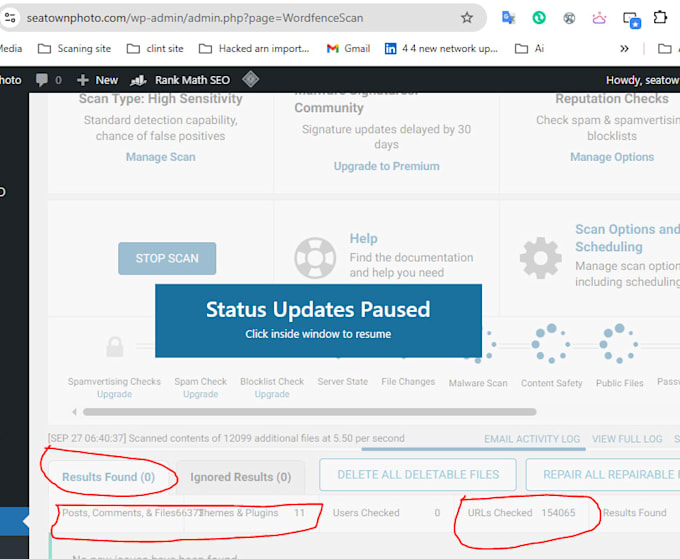
Task: Click Upgrade under Blocklist Check
Action: pyautogui.click(x=272, y=394)
